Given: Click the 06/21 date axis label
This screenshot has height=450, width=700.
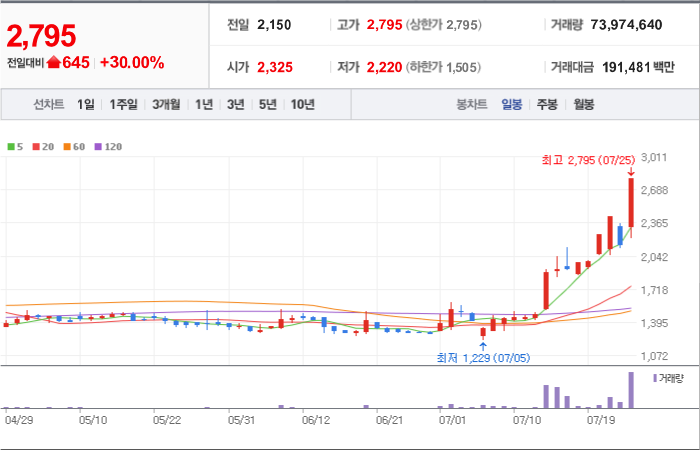Looking at the screenshot, I should pyautogui.click(x=390, y=420).
